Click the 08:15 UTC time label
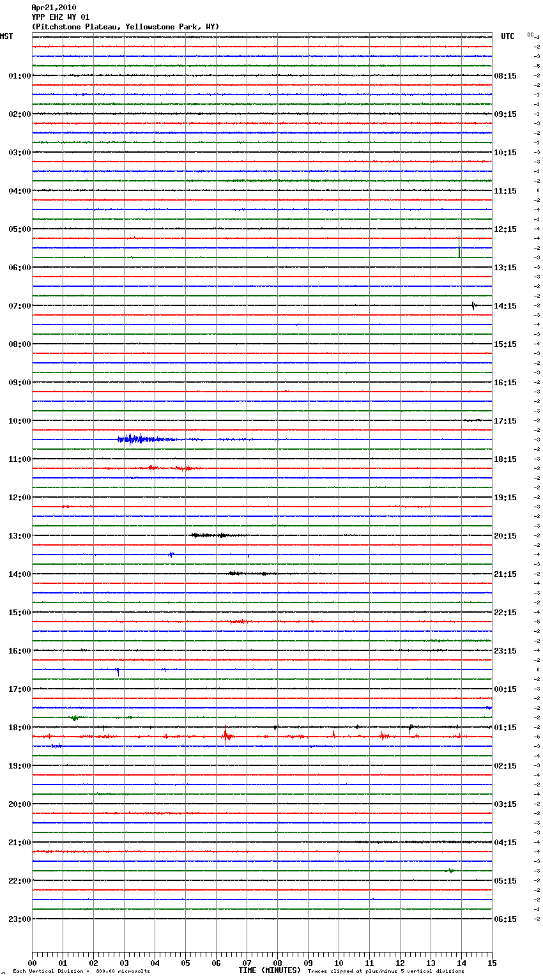This screenshot has width=543, height=980. [505, 76]
